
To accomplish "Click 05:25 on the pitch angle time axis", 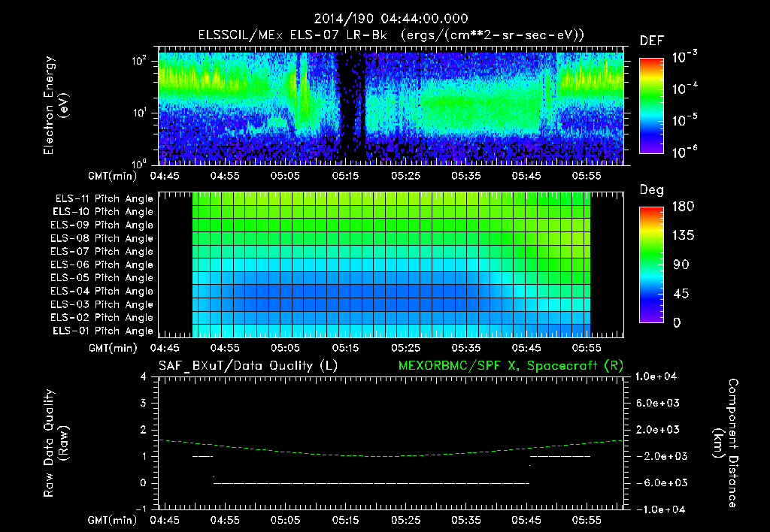I will coord(405,348).
